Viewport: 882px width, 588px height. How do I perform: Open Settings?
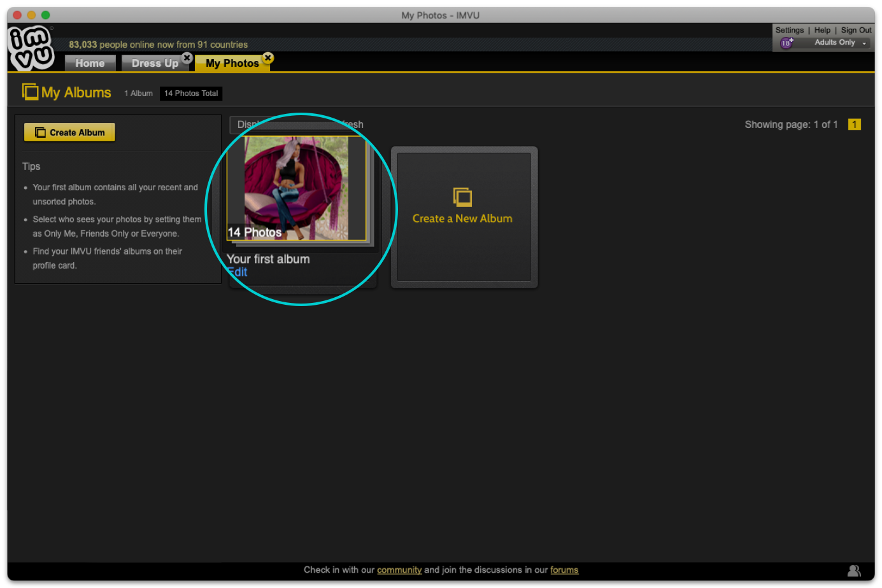pyautogui.click(x=790, y=30)
